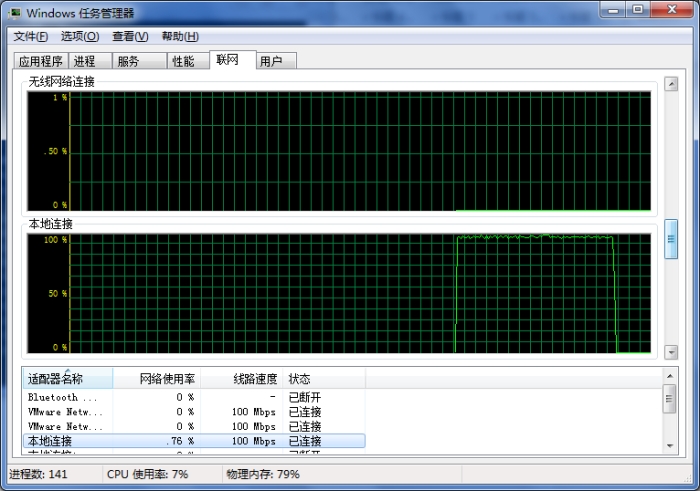The width and height of the screenshot is (700, 491).
Task: Click the graph pane vertical scrollbar thumb
Action: coord(671,238)
